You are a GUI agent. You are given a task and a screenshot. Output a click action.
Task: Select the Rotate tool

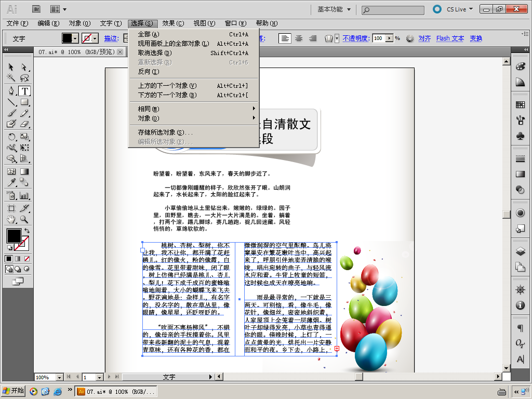pyautogui.click(x=11, y=137)
